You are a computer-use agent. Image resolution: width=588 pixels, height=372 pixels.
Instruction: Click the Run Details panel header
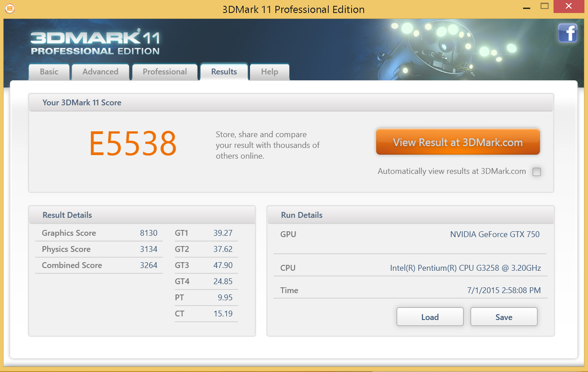tap(410, 215)
